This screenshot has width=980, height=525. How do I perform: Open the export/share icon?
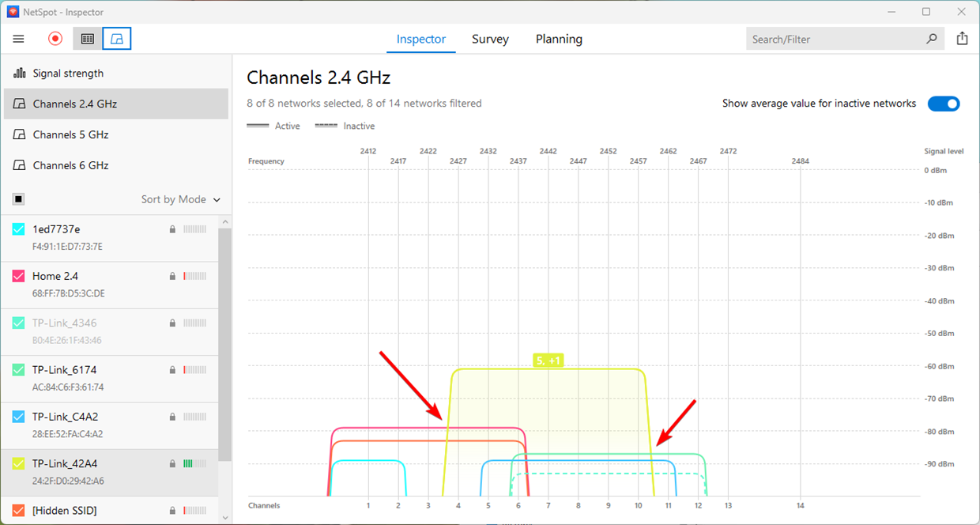(x=963, y=38)
